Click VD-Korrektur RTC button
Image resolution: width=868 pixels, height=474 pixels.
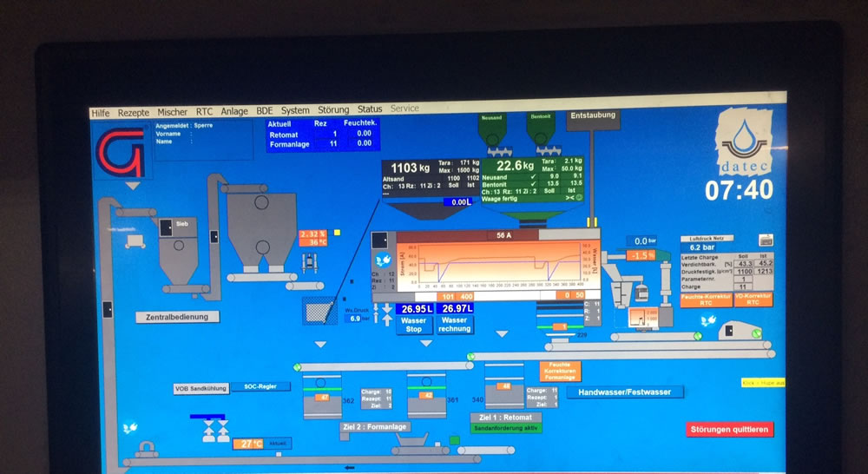(753, 300)
